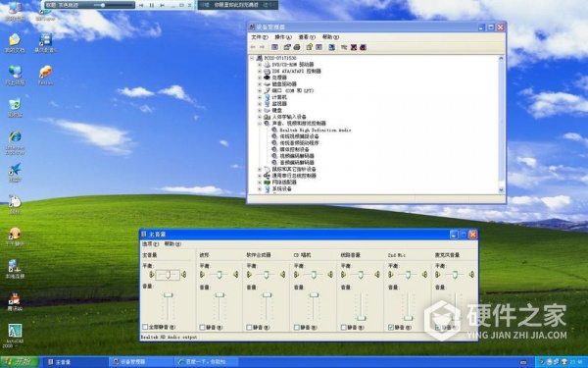This screenshot has width=588, height=368.
Task: Uncheck mute on the 2nd Mic channel
Action: (x=391, y=327)
